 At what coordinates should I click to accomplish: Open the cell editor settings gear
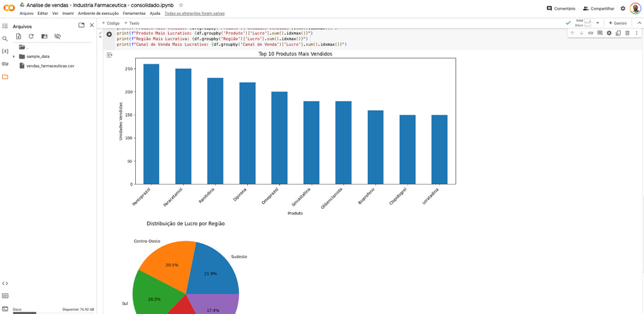click(x=609, y=33)
